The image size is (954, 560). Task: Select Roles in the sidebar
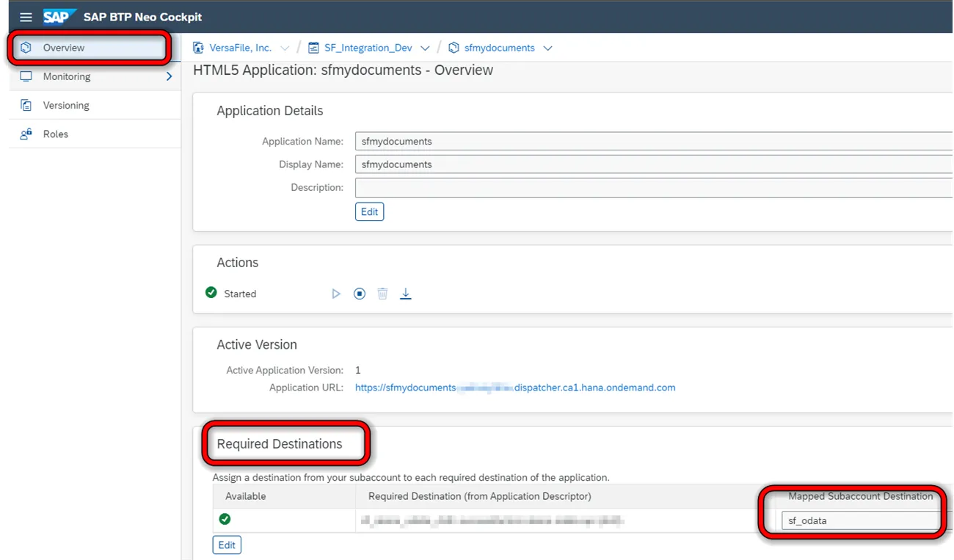click(x=95, y=134)
